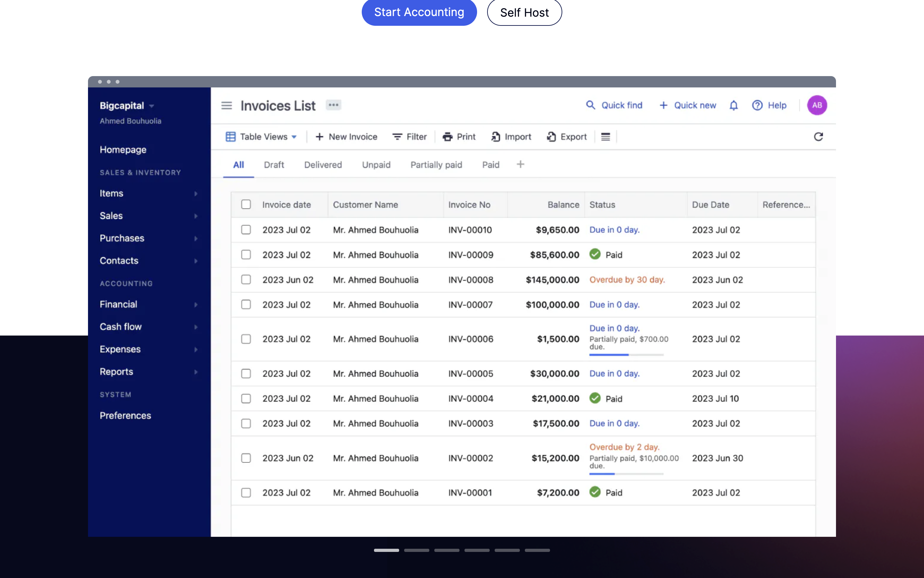Check the box for invoice INV-00010
This screenshot has width=924, height=578.
pos(246,230)
